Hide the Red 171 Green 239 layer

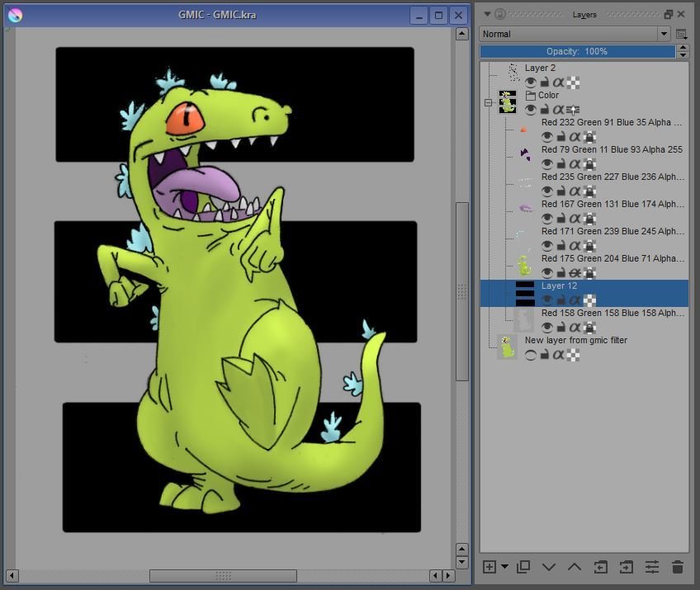pos(546,245)
